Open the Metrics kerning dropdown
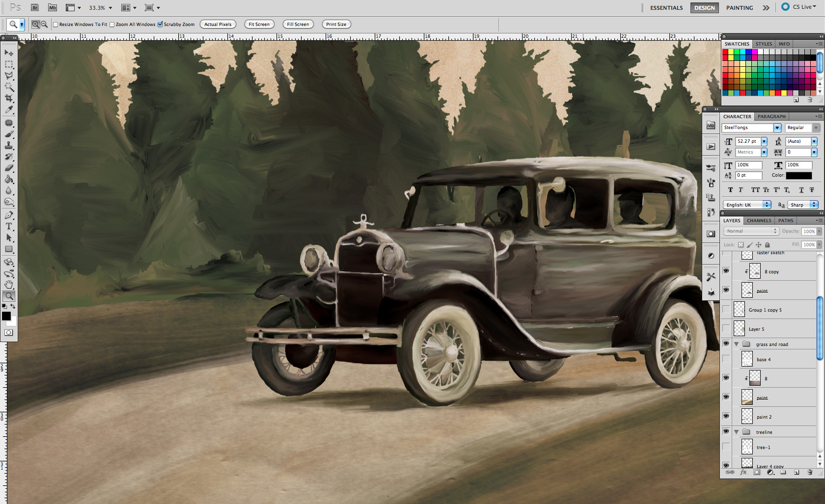 [x=764, y=152]
